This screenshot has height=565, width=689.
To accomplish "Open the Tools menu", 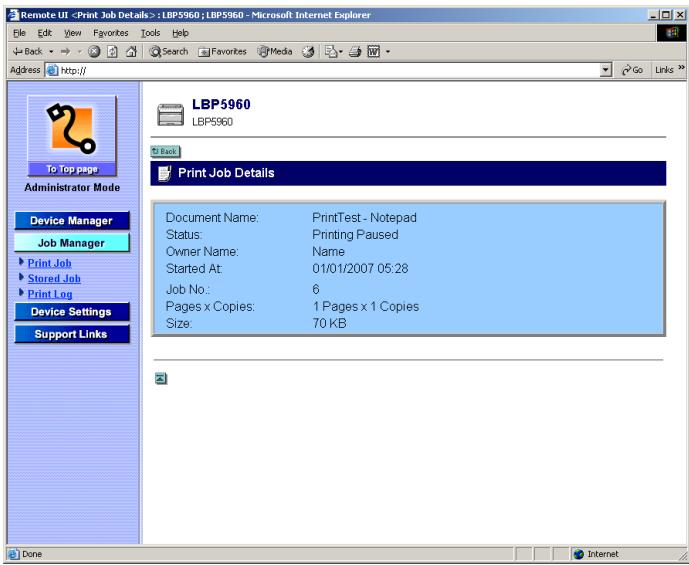I will (150, 33).
